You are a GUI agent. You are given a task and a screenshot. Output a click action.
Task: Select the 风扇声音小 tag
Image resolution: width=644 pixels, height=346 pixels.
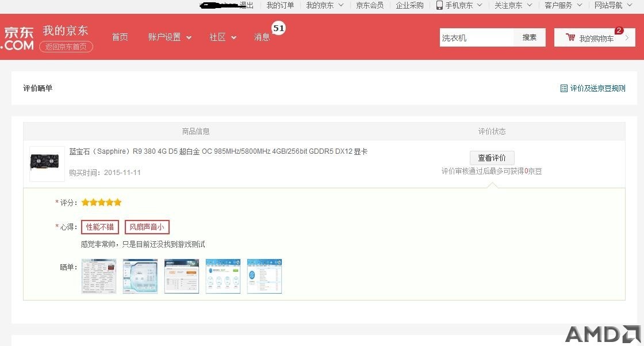point(147,227)
